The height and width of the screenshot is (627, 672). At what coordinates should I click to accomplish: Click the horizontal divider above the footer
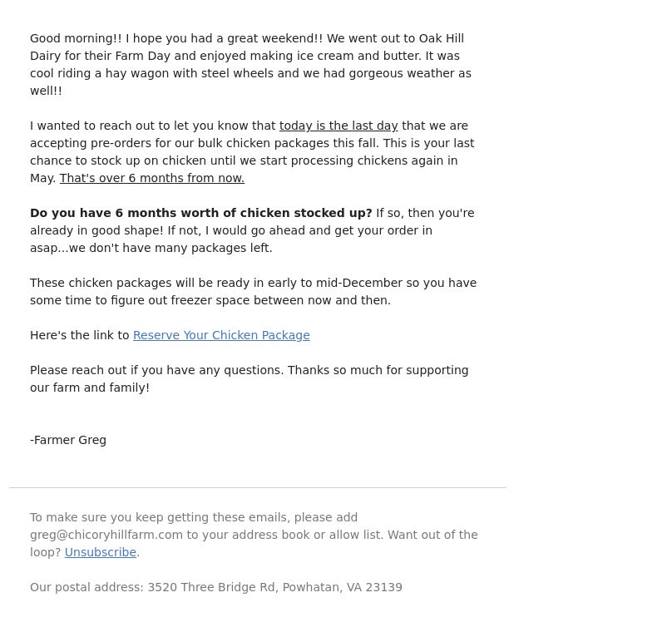pyautogui.click(x=258, y=488)
